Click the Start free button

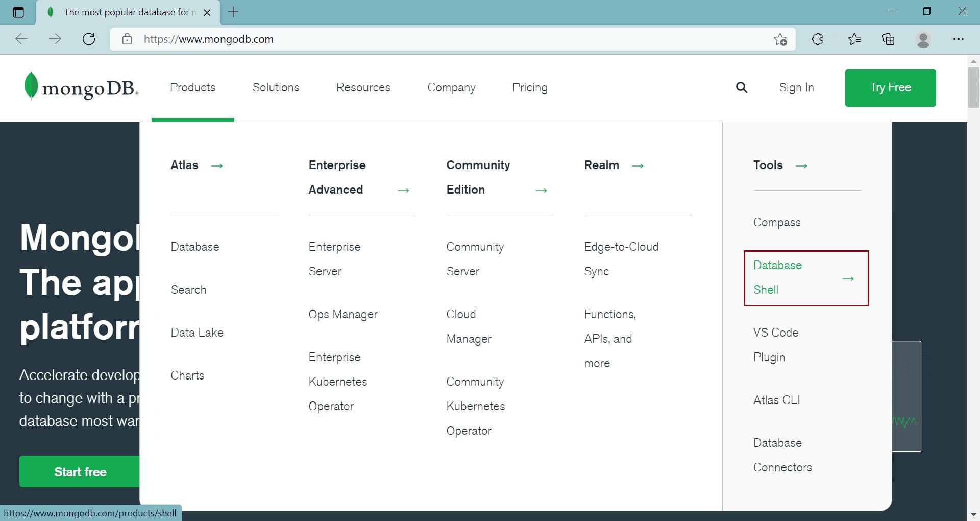(x=81, y=471)
